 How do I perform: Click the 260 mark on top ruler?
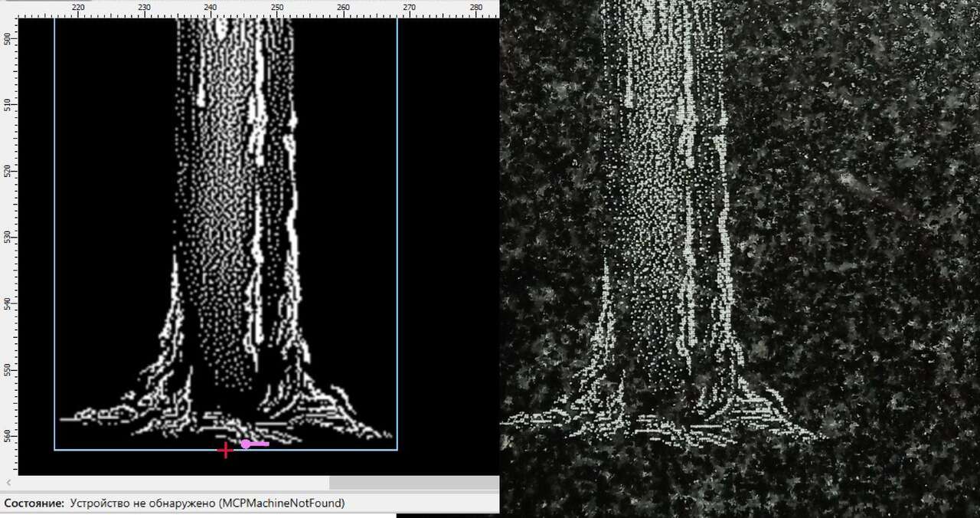pyautogui.click(x=343, y=8)
